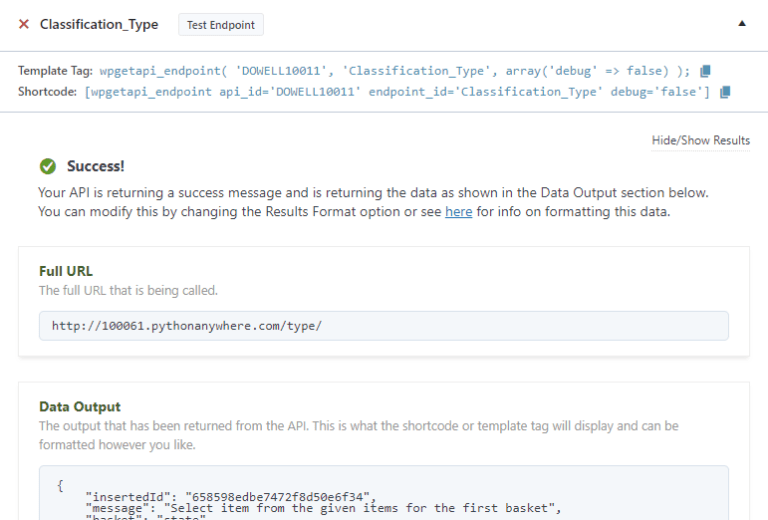Click the 'Shortcode:' label
The image size is (768, 520).
(x=48, y=92)
